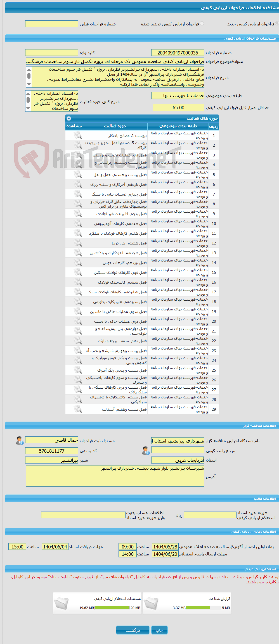The image size is (279, 644).
Task: Click user info icon beside مرجع پاسخگویی field
Action: click(x=146, y=450)
